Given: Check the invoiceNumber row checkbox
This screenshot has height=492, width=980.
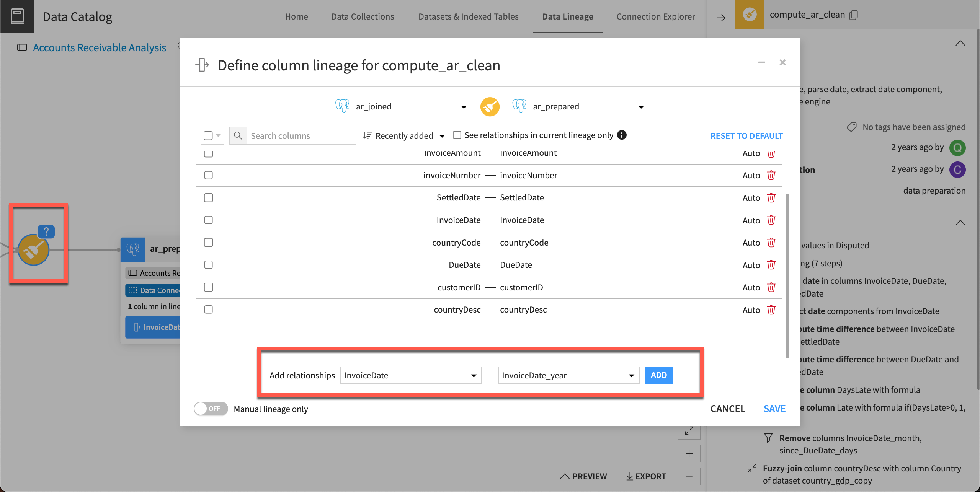Looking at the screenshot, I should [209, 175].
